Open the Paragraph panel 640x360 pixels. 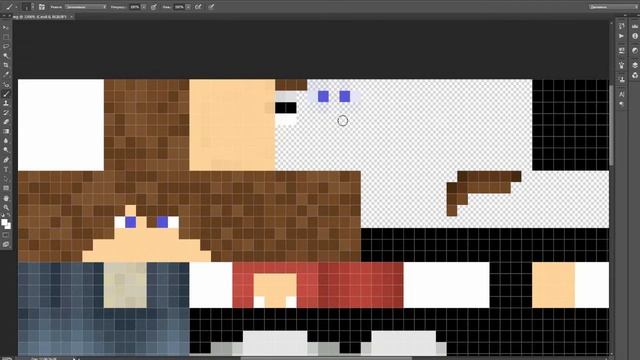(x=621, y=104)
